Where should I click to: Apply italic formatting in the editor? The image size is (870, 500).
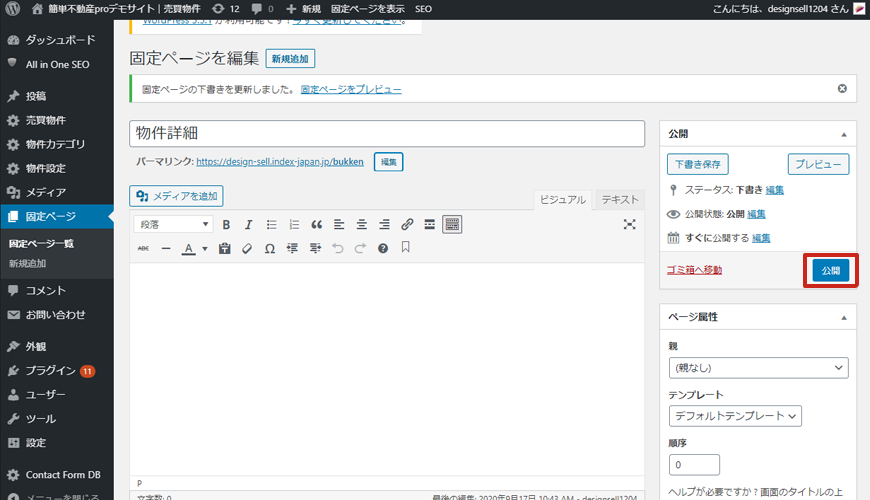point(248,225)
